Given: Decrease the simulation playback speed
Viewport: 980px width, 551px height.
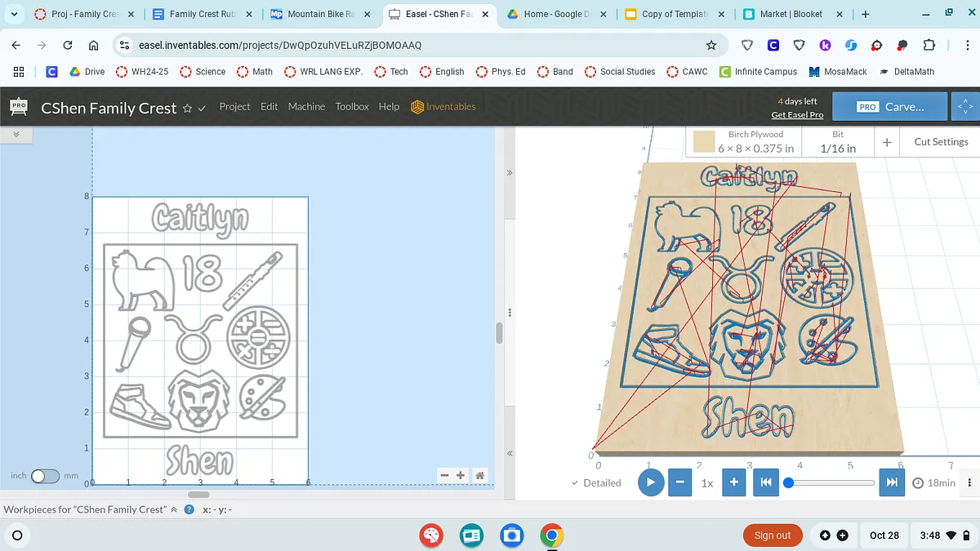Looking at the screenshot, I should click(x=679, y=482).
